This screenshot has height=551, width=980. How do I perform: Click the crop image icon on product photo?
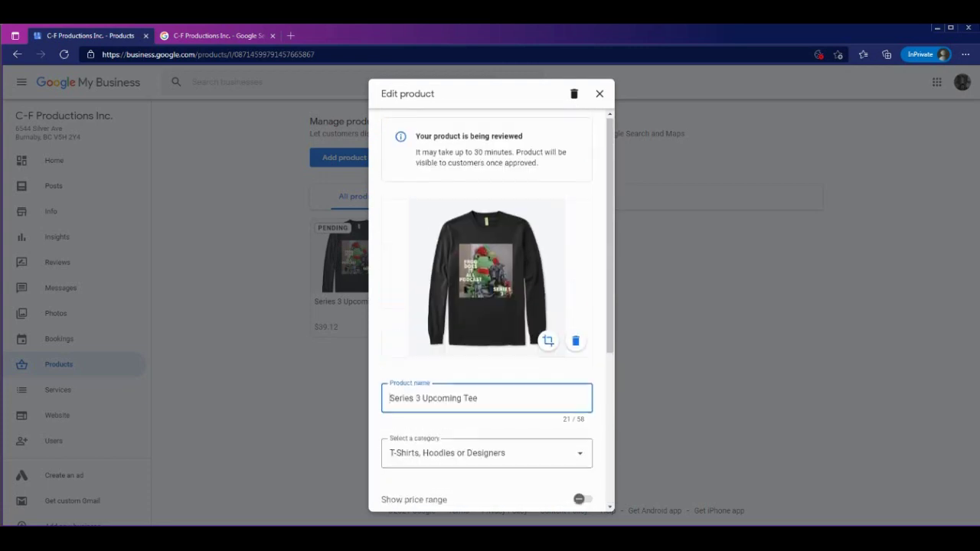tap(548, 341)
